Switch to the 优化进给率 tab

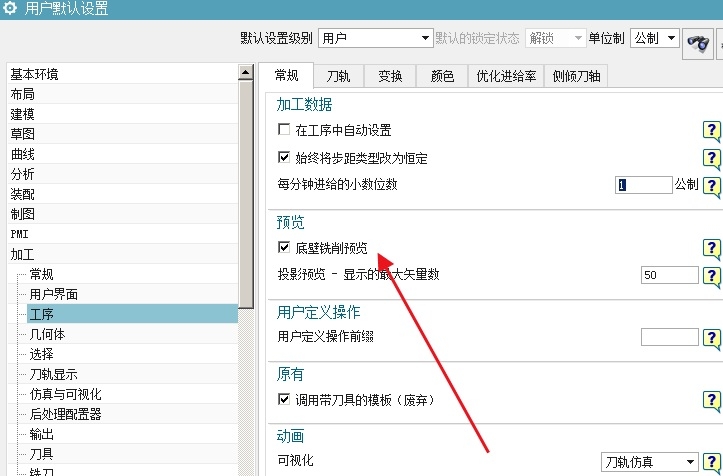point(506,76)
